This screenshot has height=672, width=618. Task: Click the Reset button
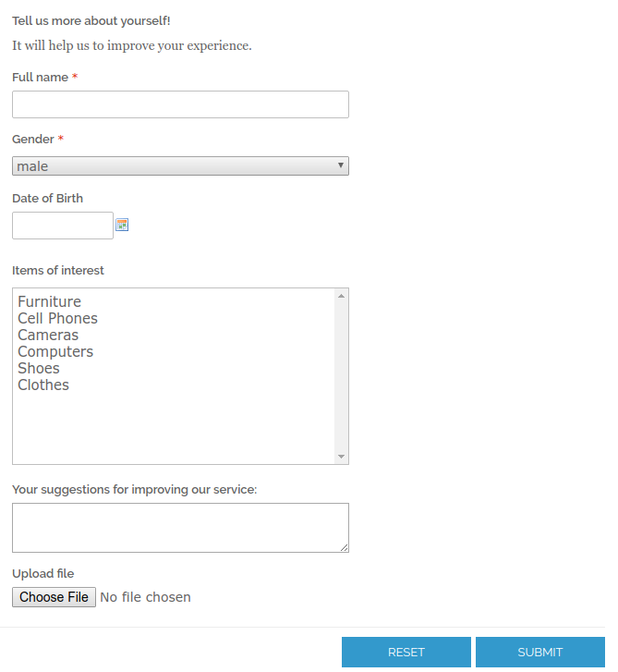pos(406,653)
